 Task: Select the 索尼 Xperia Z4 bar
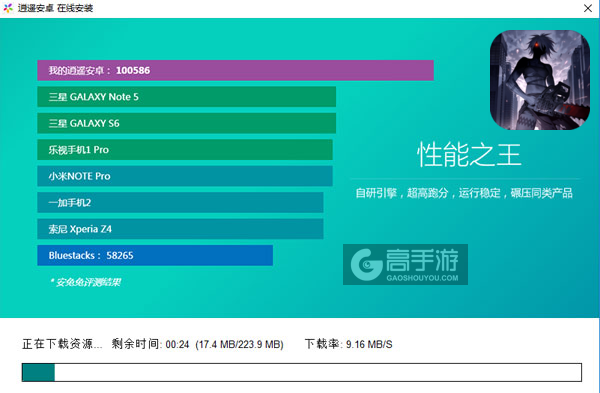point(180,229)
